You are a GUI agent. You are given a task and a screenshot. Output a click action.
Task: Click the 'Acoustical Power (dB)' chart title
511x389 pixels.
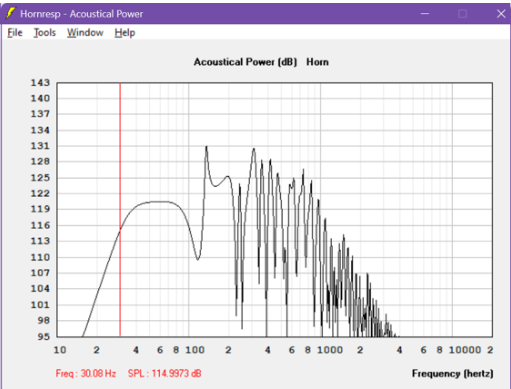245,62
